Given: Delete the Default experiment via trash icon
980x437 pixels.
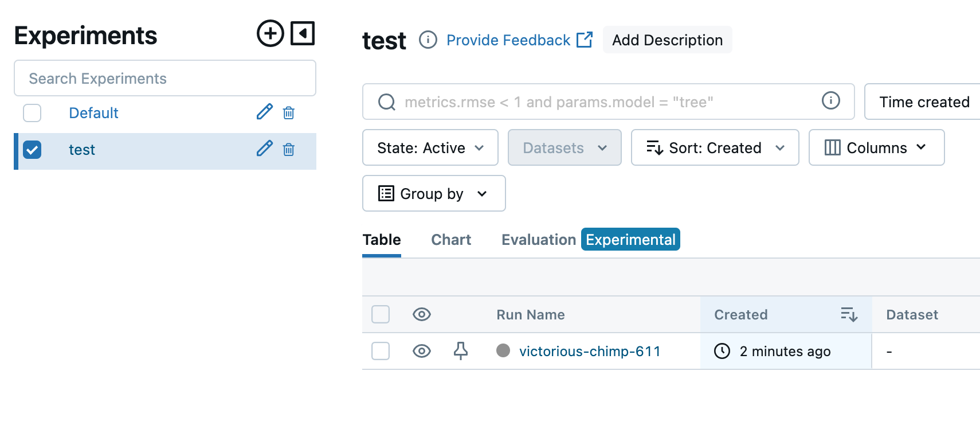Looking at the screenshot, I should click(x=289, y=113).
